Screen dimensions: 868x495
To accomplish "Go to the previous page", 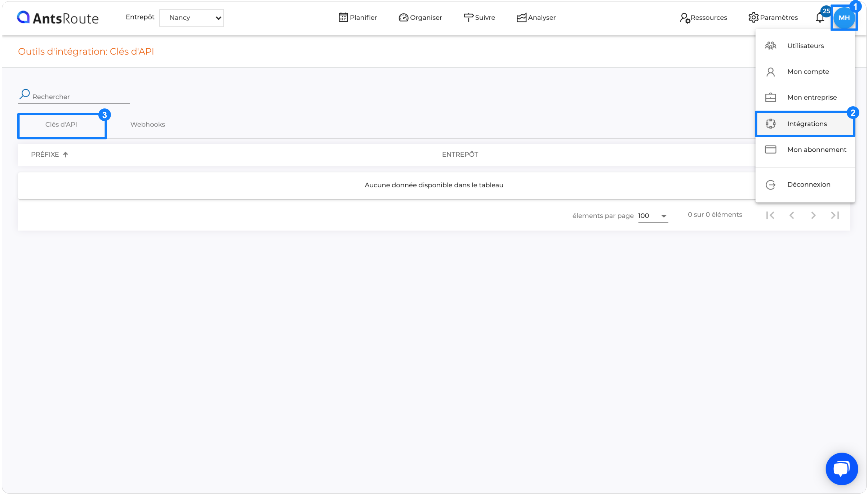I will [792, 215].
